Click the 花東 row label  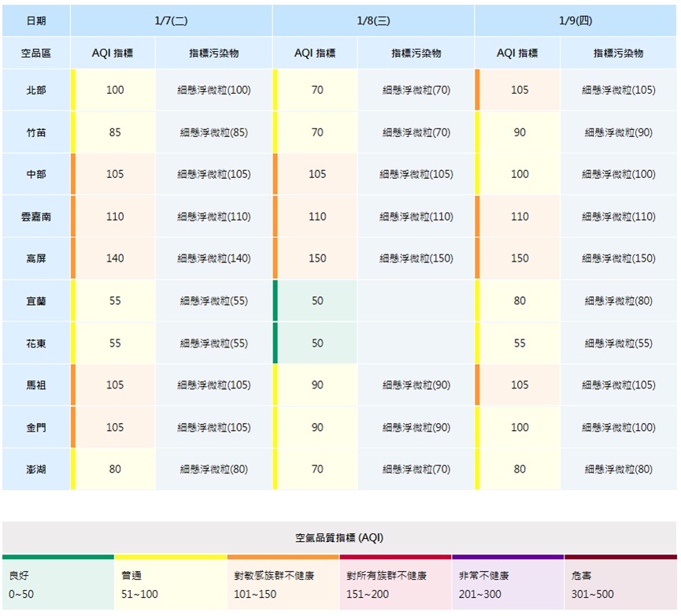36,343
